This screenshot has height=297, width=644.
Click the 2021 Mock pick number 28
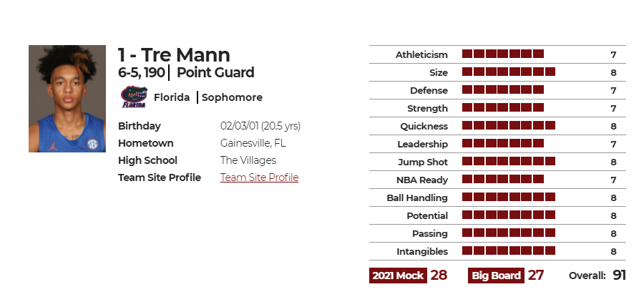pyautogui.click(x=439, y=276)
